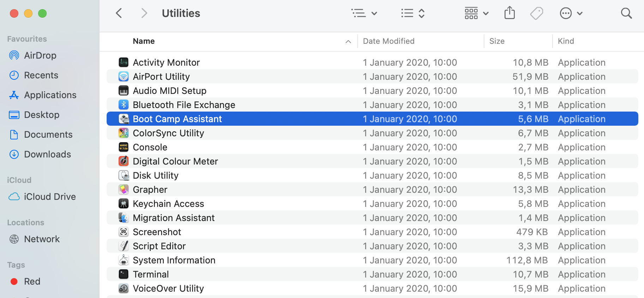Open the Share toolbar button
644x298 pixels.
[509, 13]
